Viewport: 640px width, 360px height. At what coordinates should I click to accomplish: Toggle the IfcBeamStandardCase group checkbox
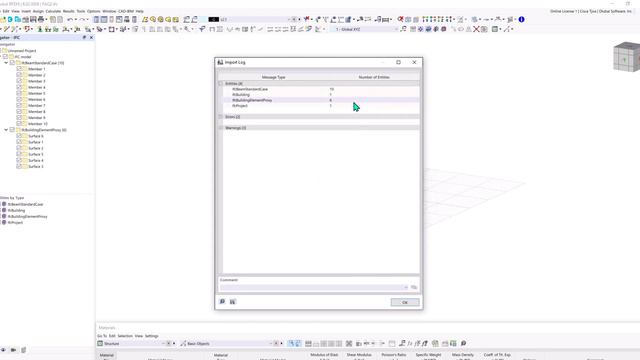(12, 63)
